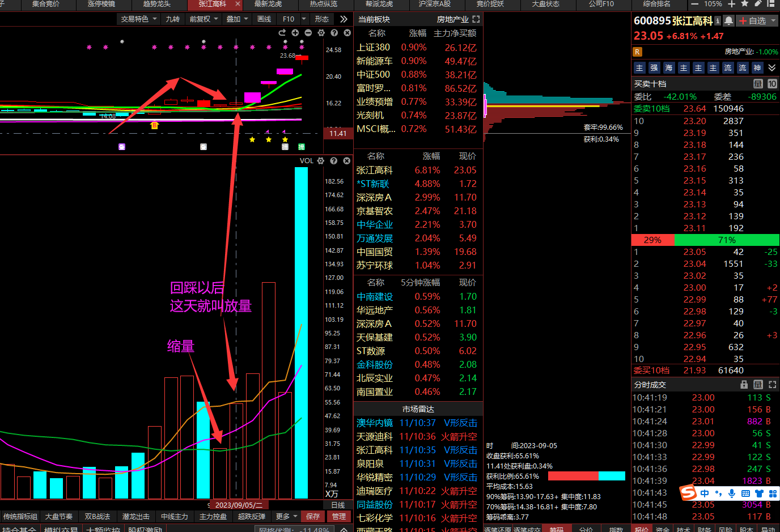This screenshot has width=780, height=532.
Task: Click the pencil edit icon in top bar
Action: tap(758, 4)
